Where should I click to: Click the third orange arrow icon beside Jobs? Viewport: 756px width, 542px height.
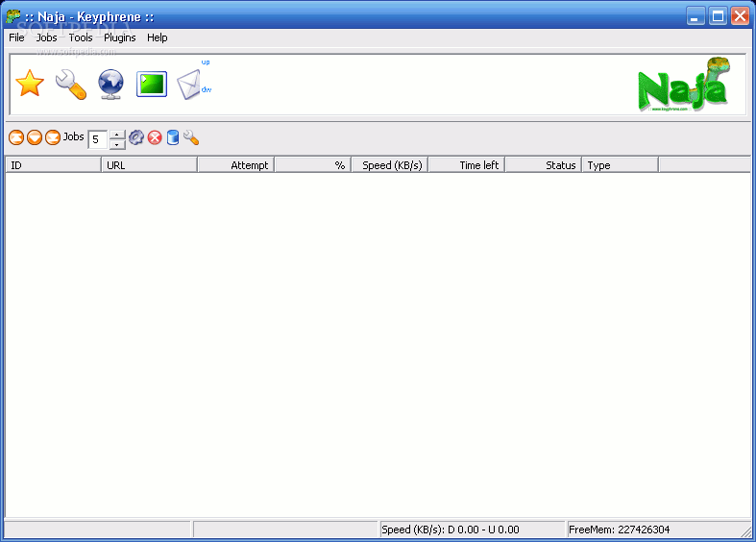pyautogui.click(x=53, y=138)
